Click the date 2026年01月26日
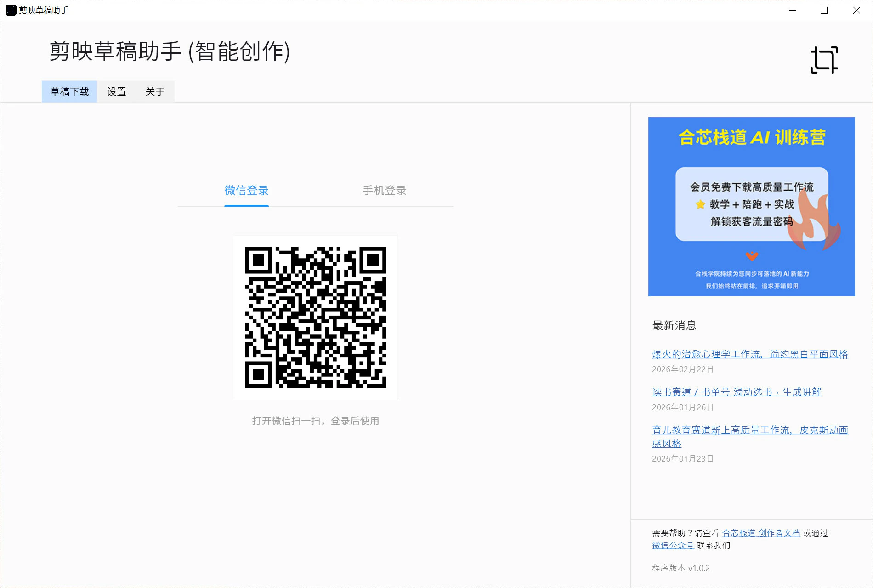Screen dimensions: 873x588 click(x=683, y=407)
